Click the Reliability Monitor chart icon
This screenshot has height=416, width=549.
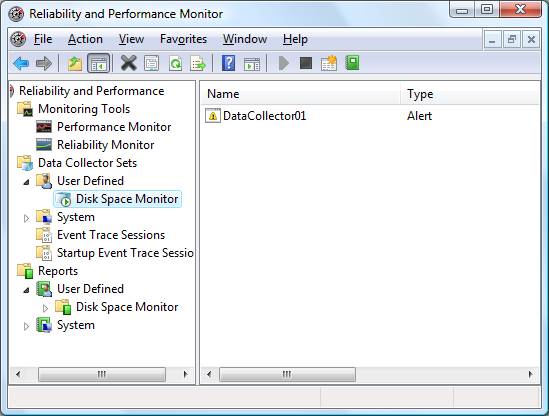click(x=44, y=145)
